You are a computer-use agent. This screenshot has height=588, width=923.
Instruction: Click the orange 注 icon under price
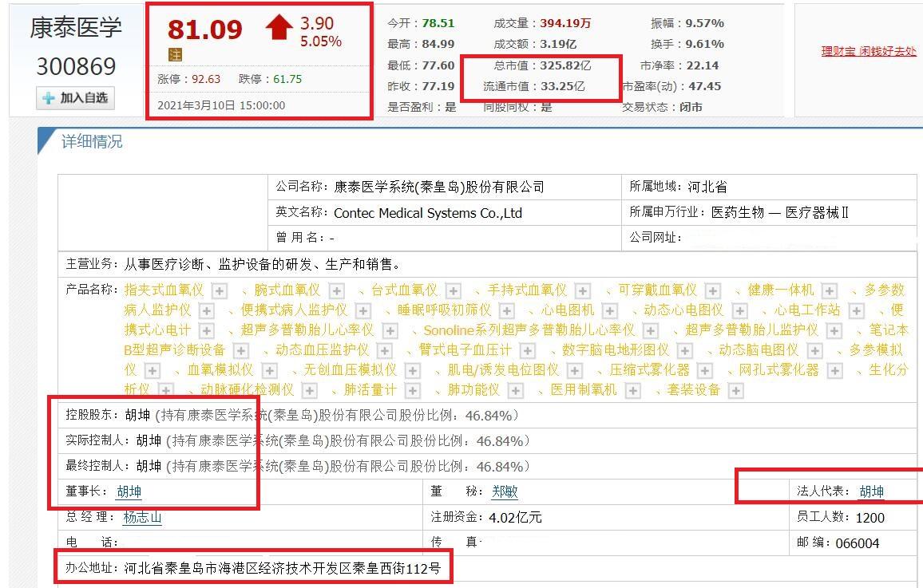tap(176, 55)
